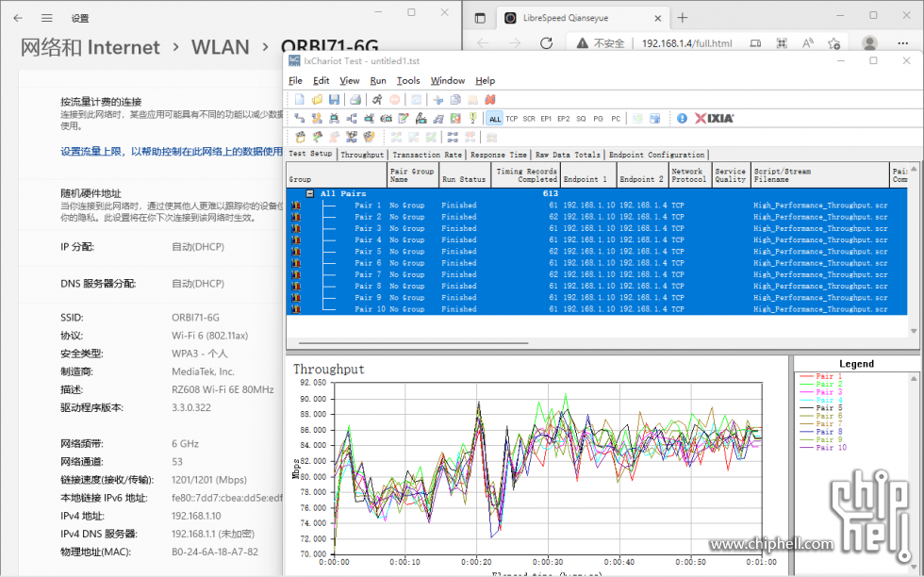Viewport: 924px width, 577px height.
Task: Switch to the Endpoint Configuration tab
Action: click(x=656, y=155)
